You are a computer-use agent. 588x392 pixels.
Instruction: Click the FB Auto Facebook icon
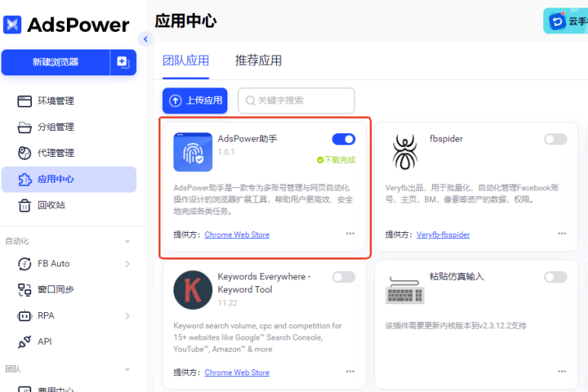point(24,263)
